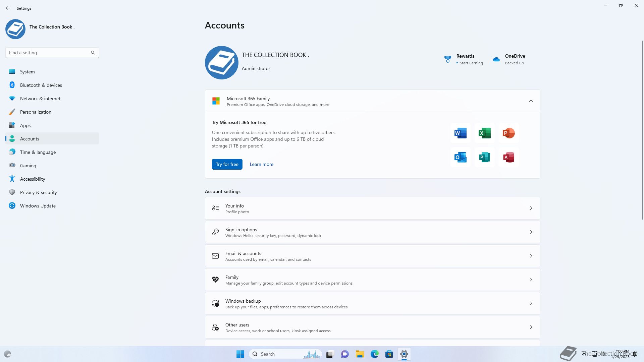644x362 pixels.
Task: Click the PowerPoint app icon
Action: 509,133
